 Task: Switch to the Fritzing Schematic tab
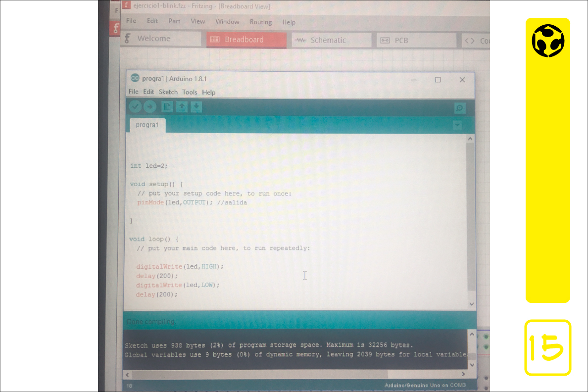[332, 40]
